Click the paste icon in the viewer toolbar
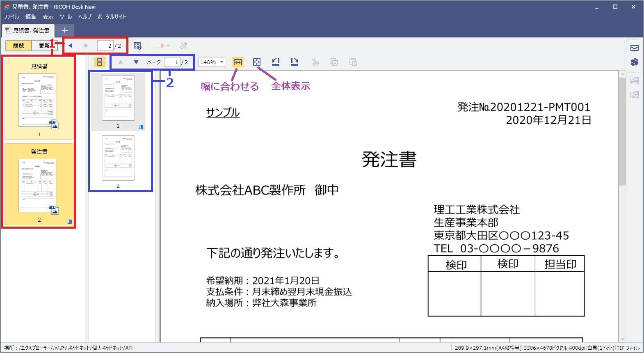644x353 pixels. click(x=353, y=62)
